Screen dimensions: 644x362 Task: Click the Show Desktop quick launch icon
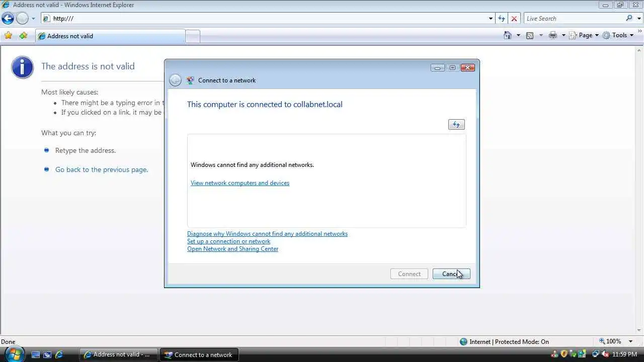click(x=36, y=354)
